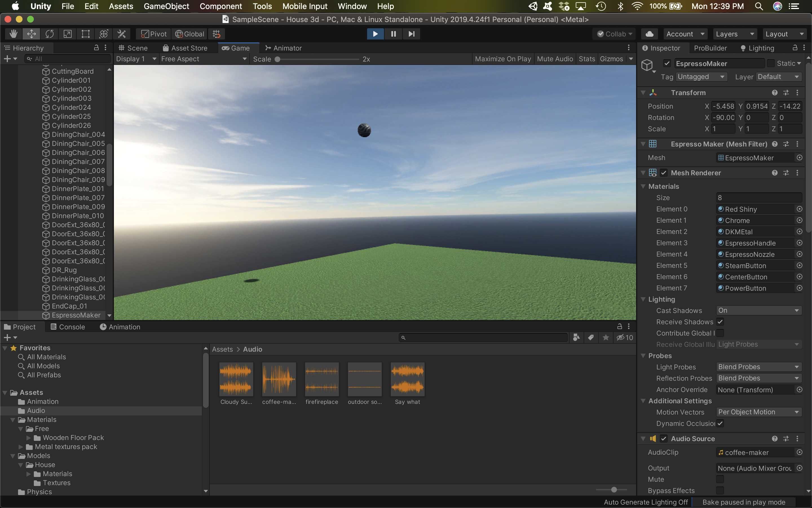This screenshot has height=508, width=812.
Task: Select the coffee-maker audio thumbnail
Action: pyautogui.click(x=279, y=379)
